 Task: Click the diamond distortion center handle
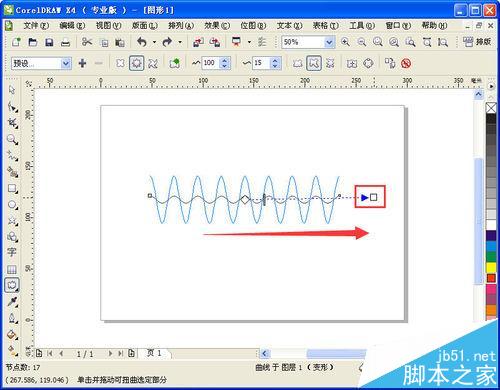click(x=245, y=200)
